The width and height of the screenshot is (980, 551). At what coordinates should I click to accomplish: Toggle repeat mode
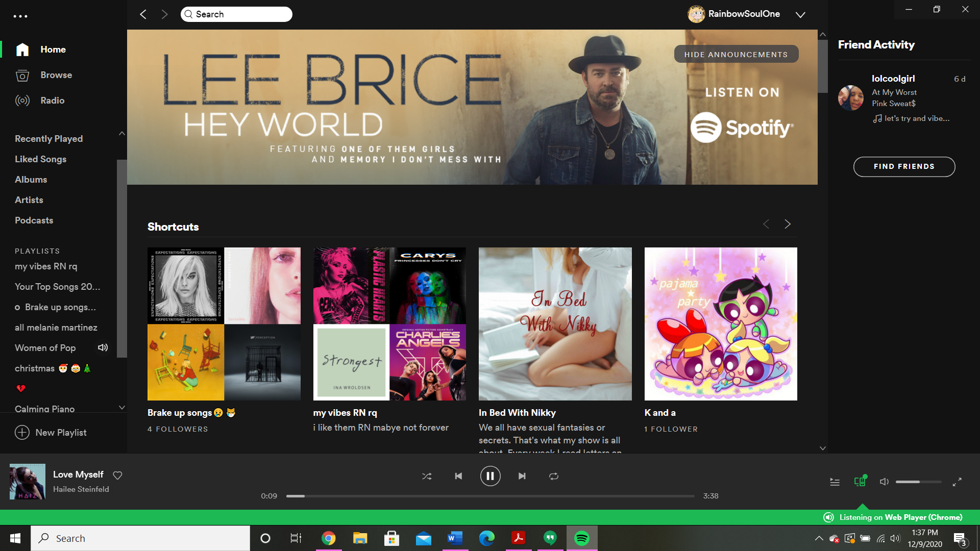point(554,476)
